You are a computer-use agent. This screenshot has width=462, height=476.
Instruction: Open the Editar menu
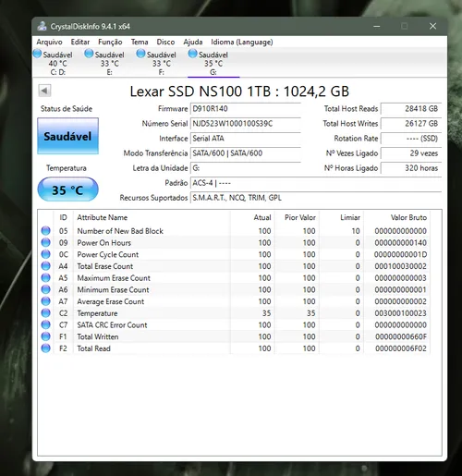pos(80,42)
